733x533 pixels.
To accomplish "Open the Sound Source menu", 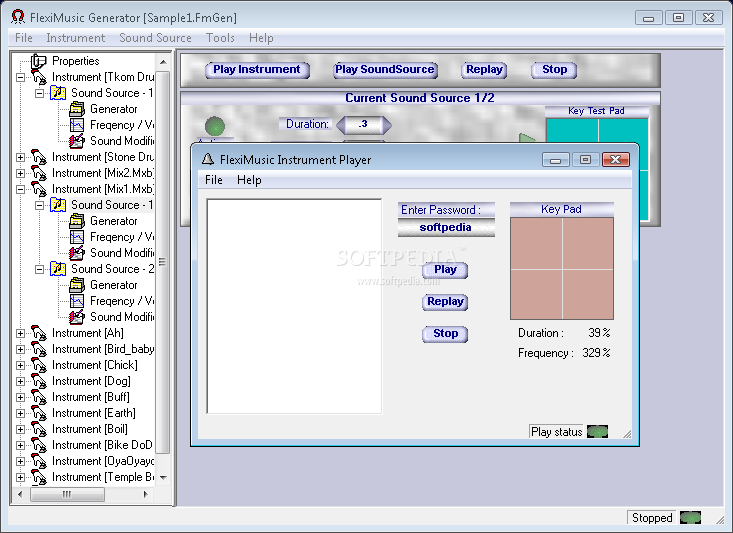I will coord(155,38).
